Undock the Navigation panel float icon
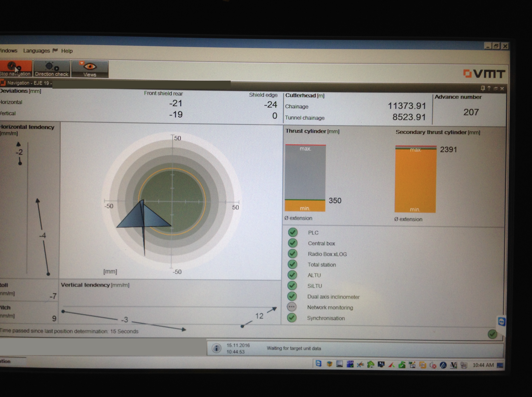The width and height of the screenshot is (532, 397). tap(495, 88)
